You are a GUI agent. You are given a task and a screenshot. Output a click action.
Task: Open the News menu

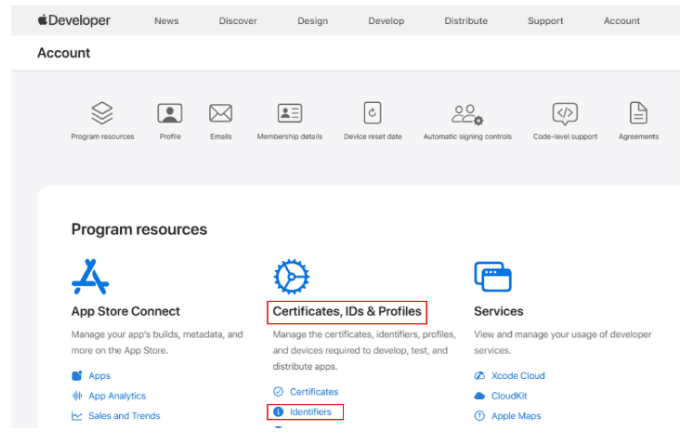point(166,21)
